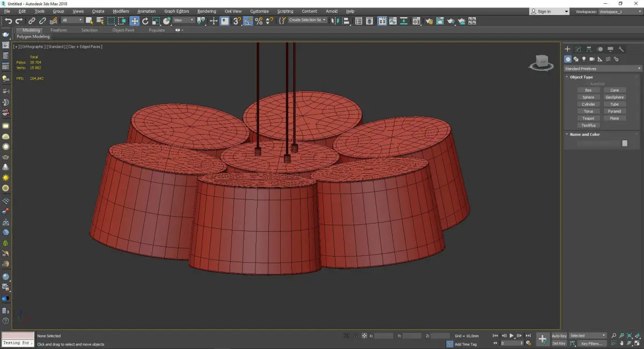Open the Modify panel tab icon

(x=578, y=49)
